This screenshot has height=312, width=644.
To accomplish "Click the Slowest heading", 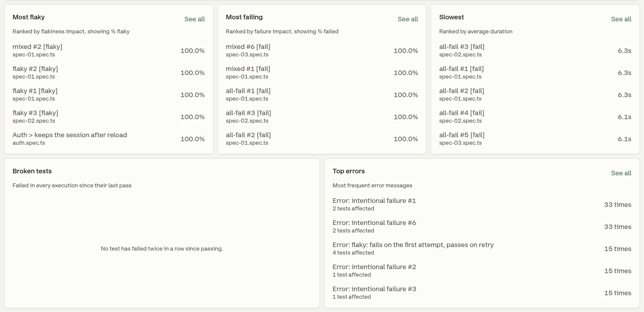I will (x=451, y=17).
